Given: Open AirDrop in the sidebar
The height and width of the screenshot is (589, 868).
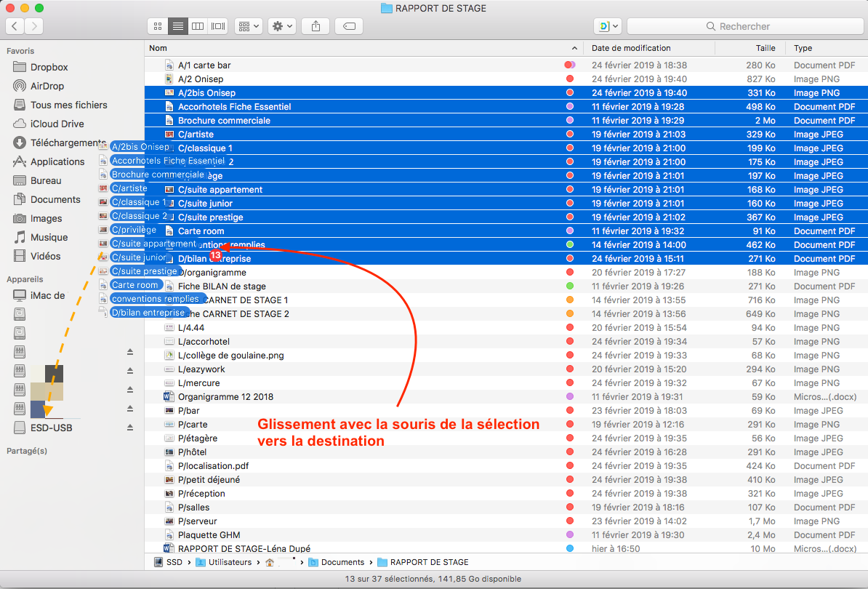Looking at the screenshot, I should 47,86.
